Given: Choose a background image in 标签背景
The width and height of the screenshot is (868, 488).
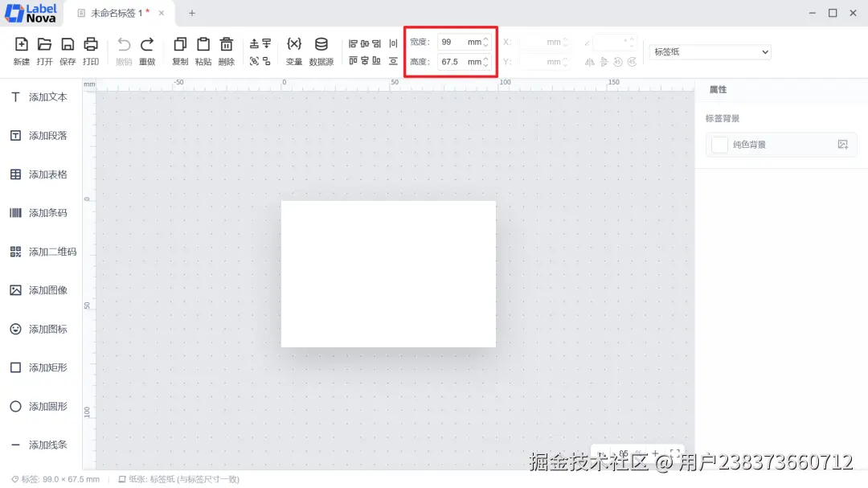Looking at the screenshot, I should tap(842, 145).
